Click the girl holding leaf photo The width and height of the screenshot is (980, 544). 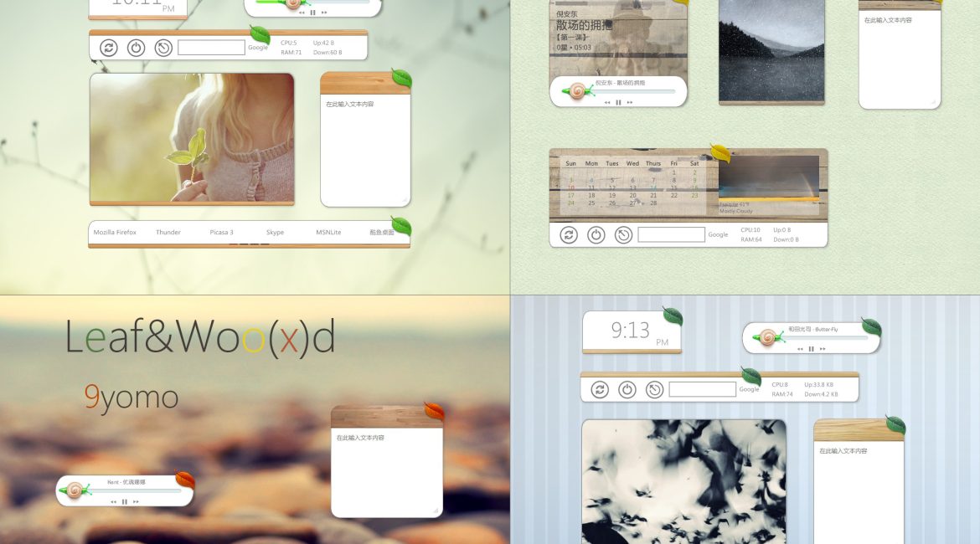[x=192, y=137]
